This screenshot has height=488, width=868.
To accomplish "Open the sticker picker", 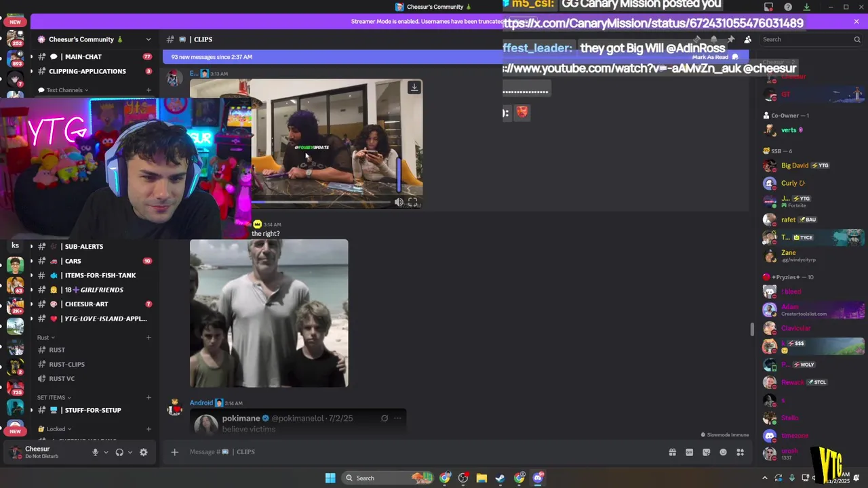I will [706, 452].
